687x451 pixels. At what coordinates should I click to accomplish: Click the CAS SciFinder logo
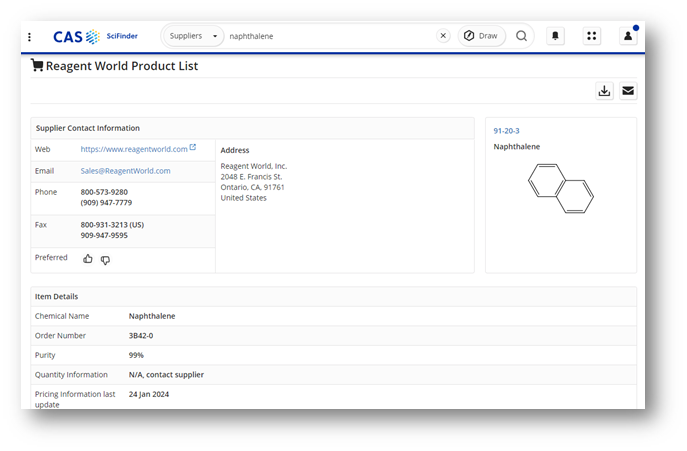[95, 36]
